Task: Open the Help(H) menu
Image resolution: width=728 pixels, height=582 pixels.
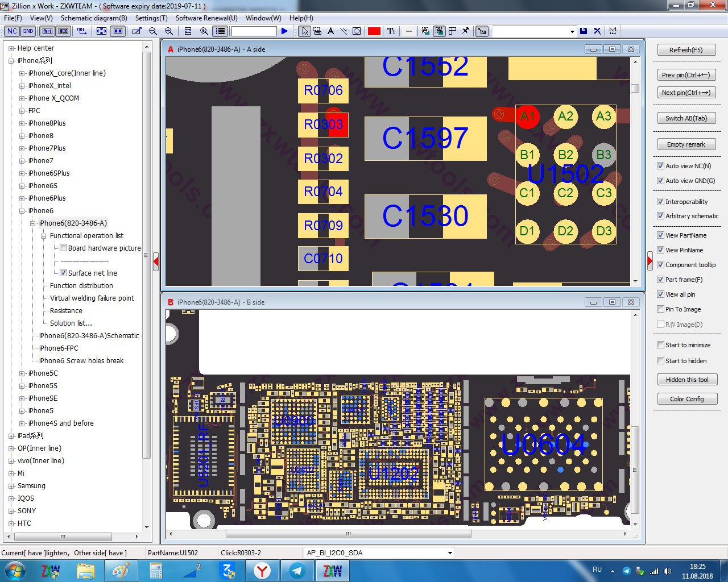Action: click(301, 18)
